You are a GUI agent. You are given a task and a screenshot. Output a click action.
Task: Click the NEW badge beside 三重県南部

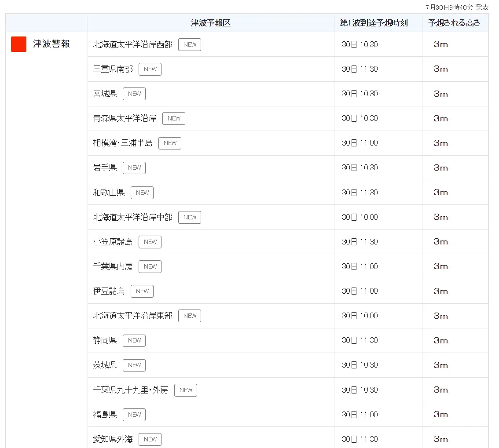coord(150,69)
